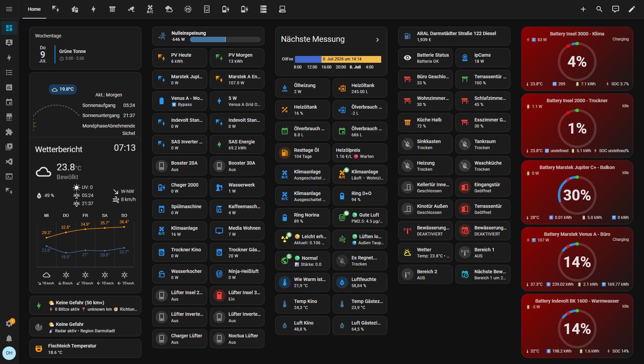Open the weather cloud view tab
The image size is (644, 364).
[169, 9]
